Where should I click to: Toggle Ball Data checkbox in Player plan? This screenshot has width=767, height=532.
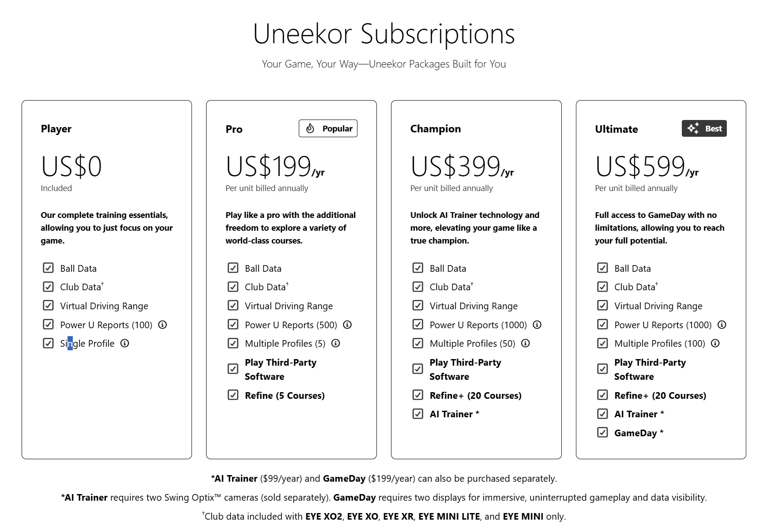click(x=48, y=268)
